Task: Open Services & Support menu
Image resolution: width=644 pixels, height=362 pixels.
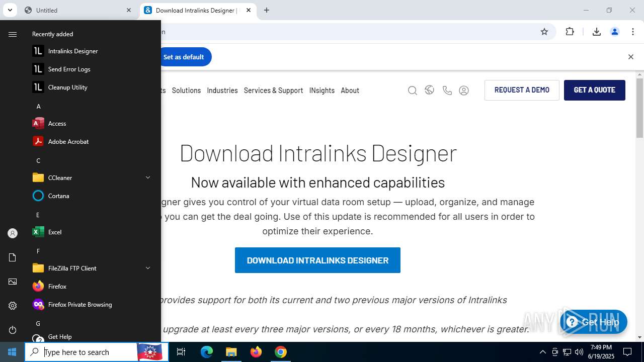Action: point(273,90)
